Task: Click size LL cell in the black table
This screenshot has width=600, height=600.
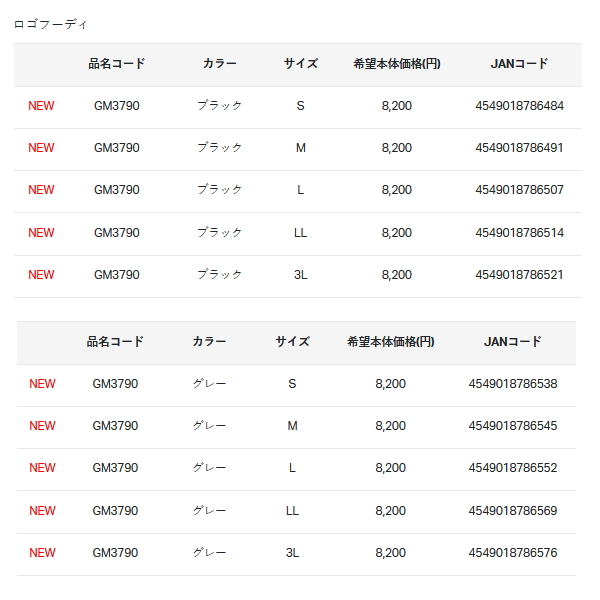Action: tap(300, 233)
